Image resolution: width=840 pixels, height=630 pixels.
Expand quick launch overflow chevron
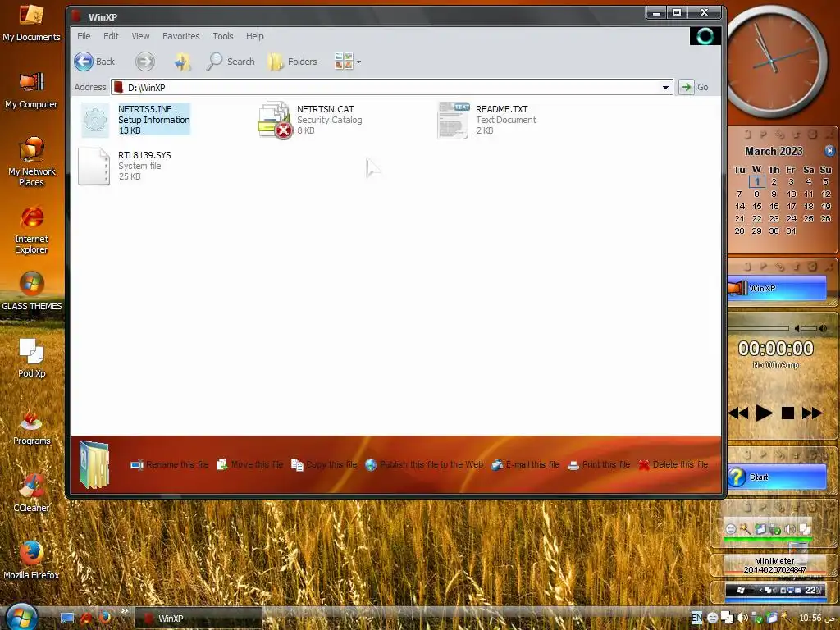[x=125, y=610]
